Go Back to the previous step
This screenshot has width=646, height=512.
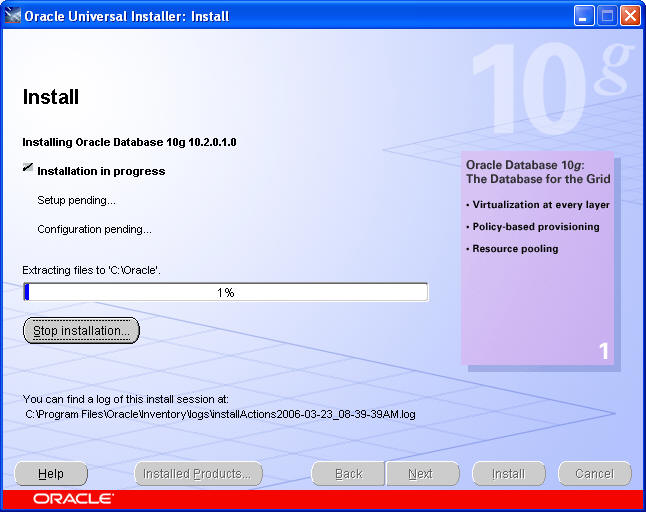pyautogui.click(x=348, y=474)
